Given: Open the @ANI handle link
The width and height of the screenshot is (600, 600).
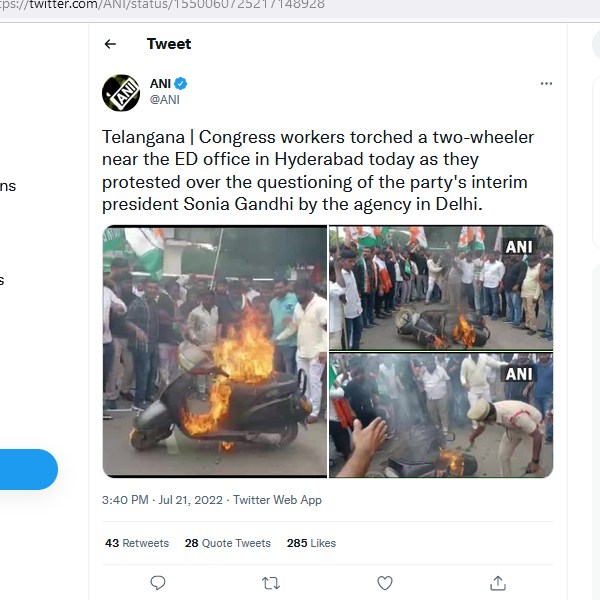Looking at the screenshot, I should click(165, 100).
